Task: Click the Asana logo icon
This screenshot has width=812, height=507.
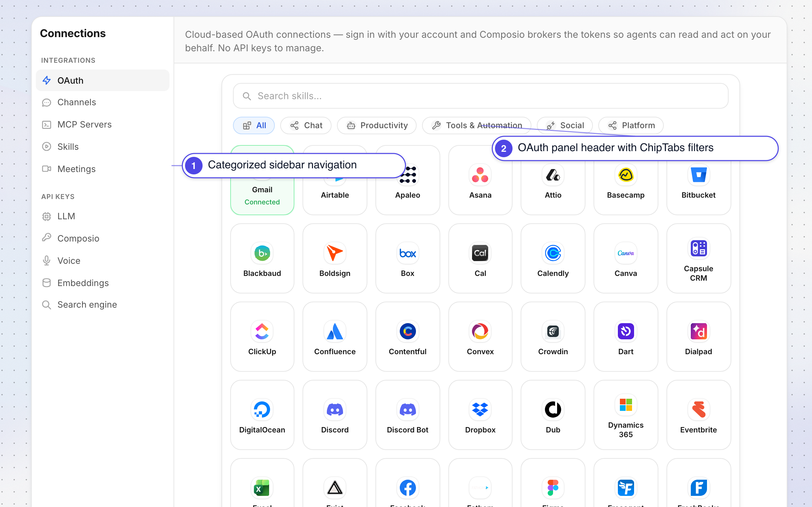Action: [480, 175]
